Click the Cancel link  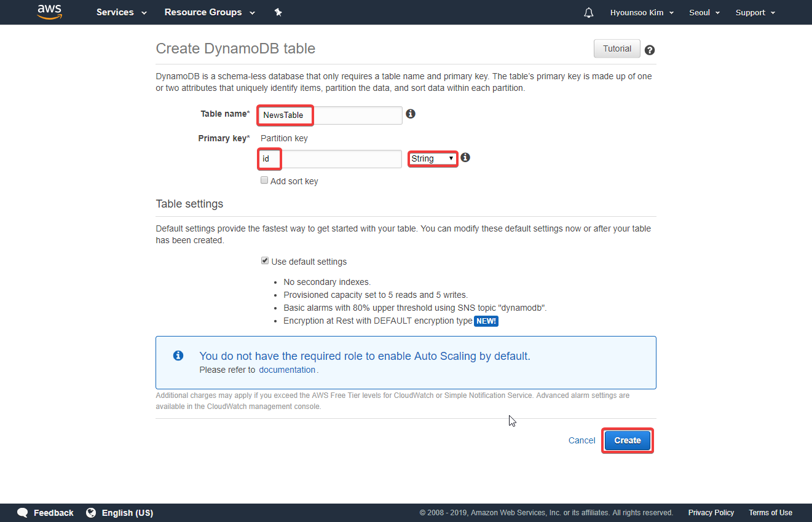pyautogui.click(x=581, y=440)
